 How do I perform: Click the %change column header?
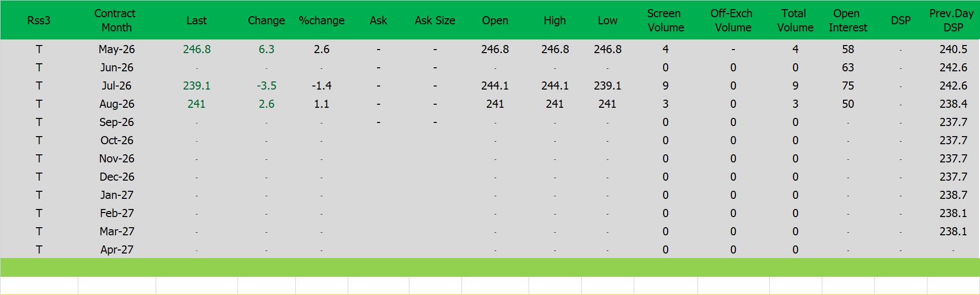coord(321,20)
